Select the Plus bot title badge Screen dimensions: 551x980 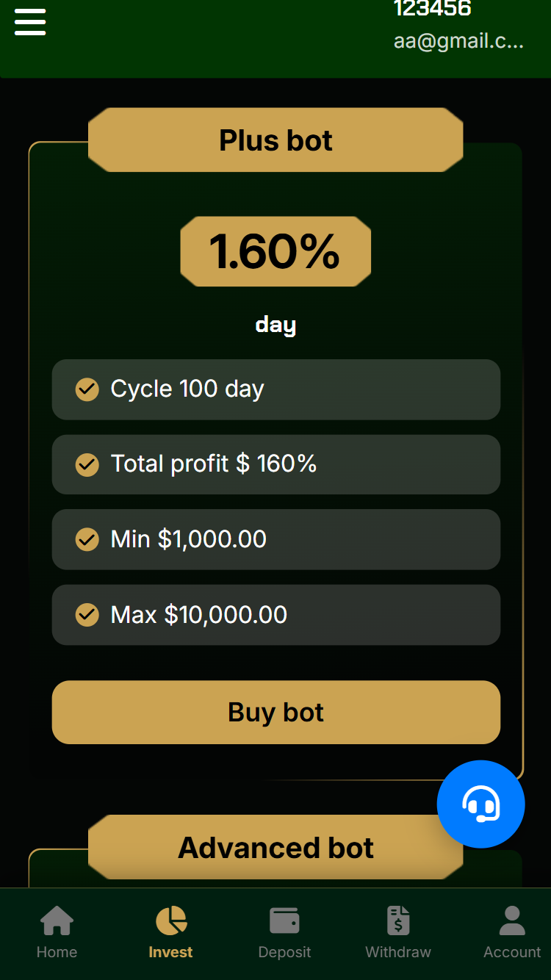pyautogui.click(x=275, y=140)
